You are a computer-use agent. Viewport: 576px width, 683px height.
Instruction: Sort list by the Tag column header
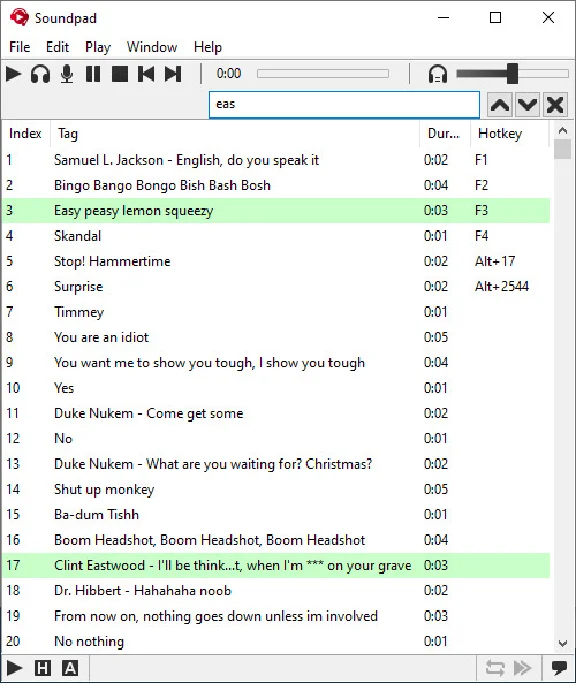click(235, 133)
